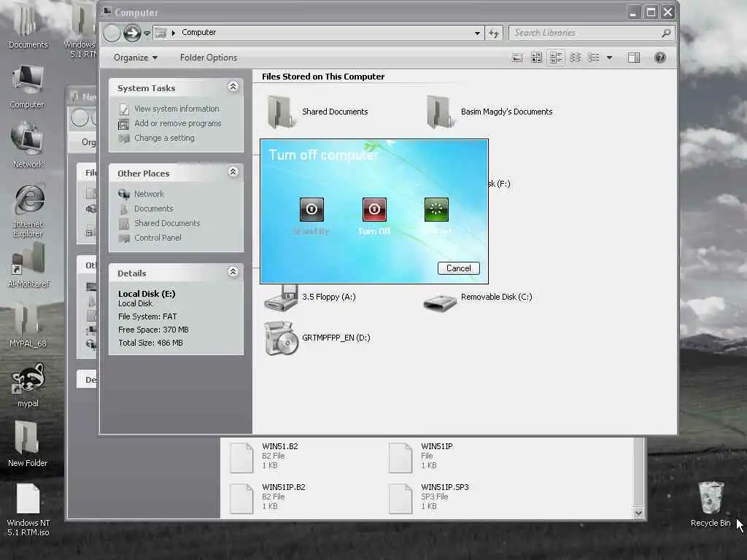
Task: Click the Search Libraries field
Action: (x=585, y=33)
